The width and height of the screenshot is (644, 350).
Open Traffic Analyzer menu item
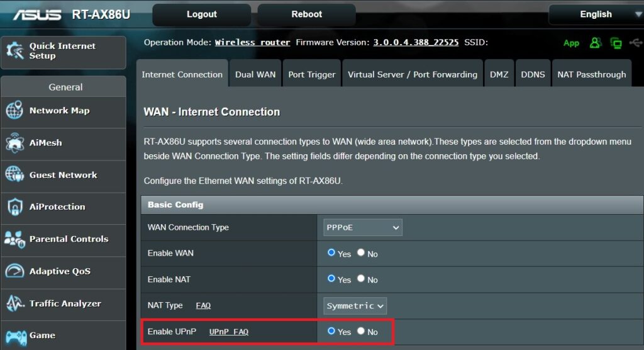tap(64, 303)
